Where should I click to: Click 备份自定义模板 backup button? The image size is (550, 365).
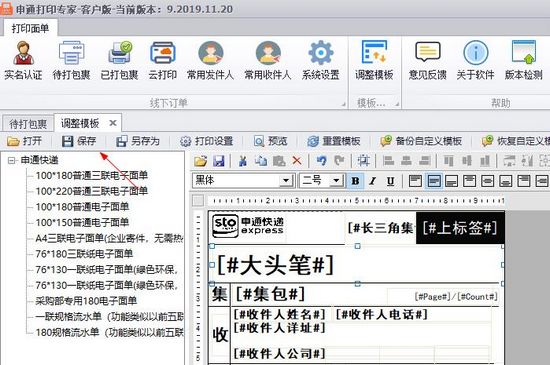click(x=421, y=141)
